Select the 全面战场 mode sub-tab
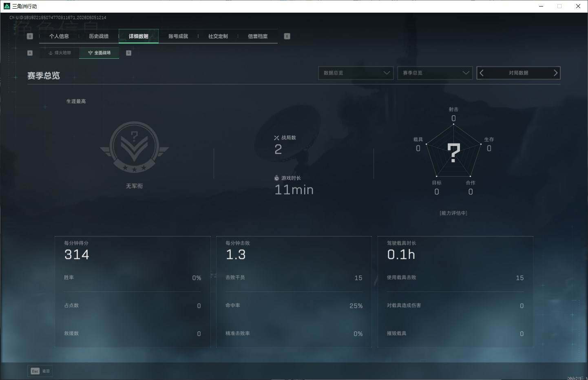Screen dimensions: 588x380 (99, 53)
